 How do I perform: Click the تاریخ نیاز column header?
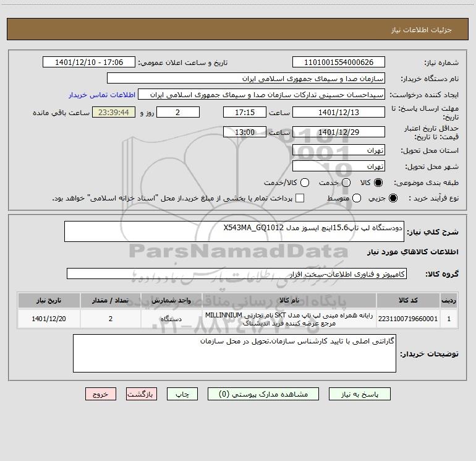[x=49, y=301]
